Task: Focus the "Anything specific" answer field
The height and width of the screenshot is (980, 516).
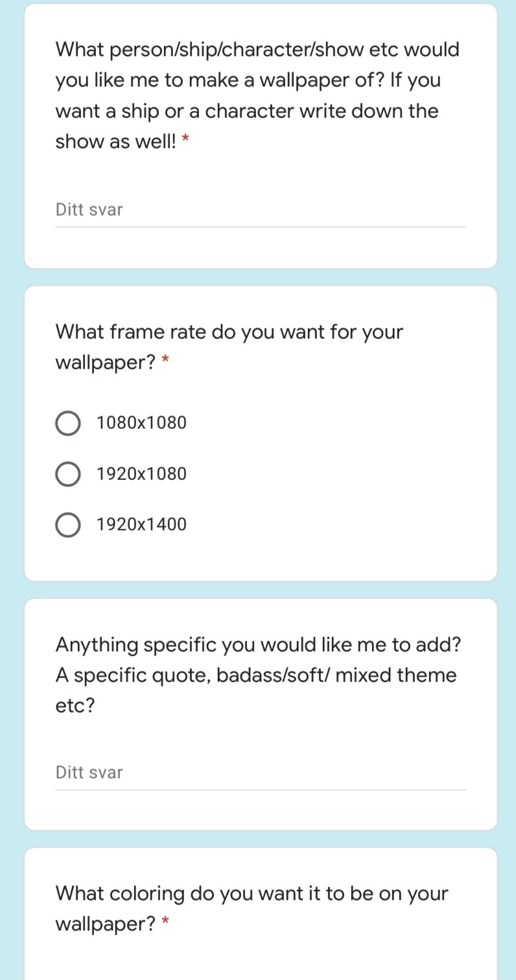Action: pos(260,773)
